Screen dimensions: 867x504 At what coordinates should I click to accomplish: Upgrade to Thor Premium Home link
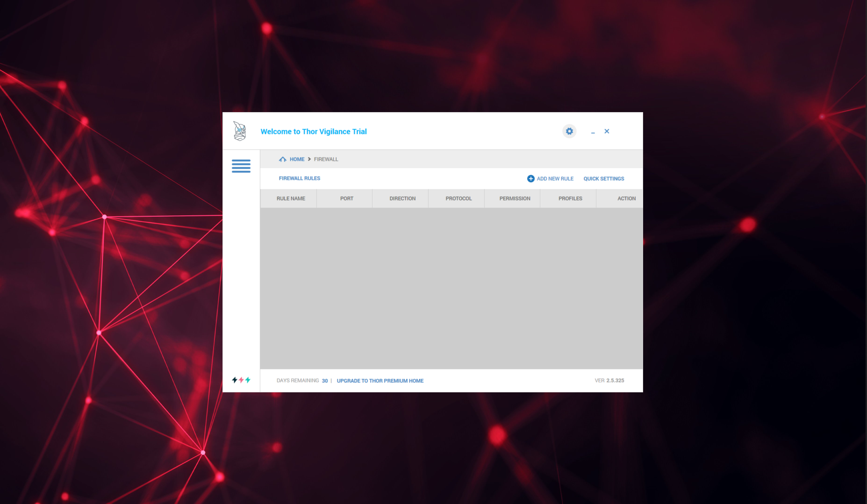(380, 381)
